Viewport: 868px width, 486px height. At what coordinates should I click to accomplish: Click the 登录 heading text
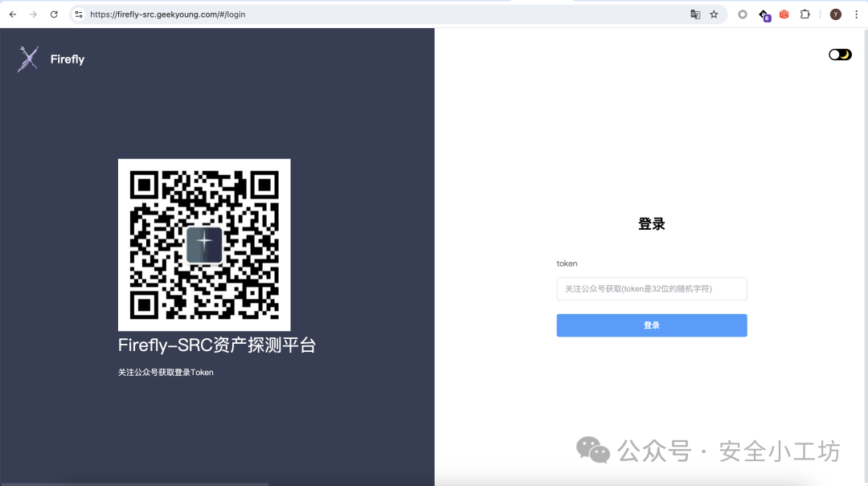click(652, 224)
